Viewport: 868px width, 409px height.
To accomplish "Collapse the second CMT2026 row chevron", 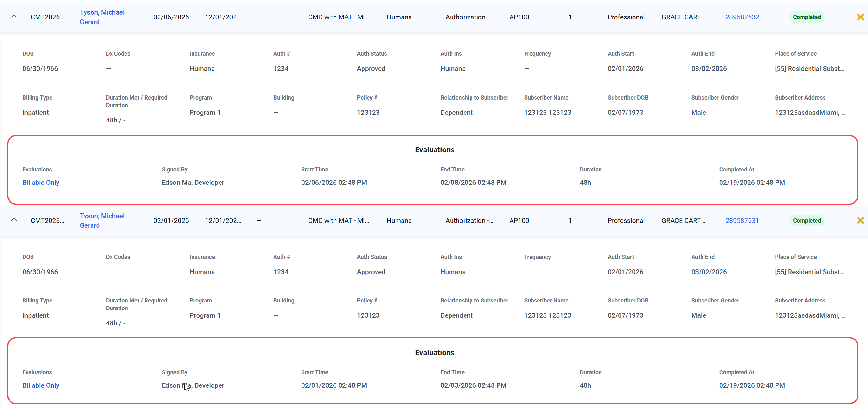I will pyautogui.click(x=14, y=220).
